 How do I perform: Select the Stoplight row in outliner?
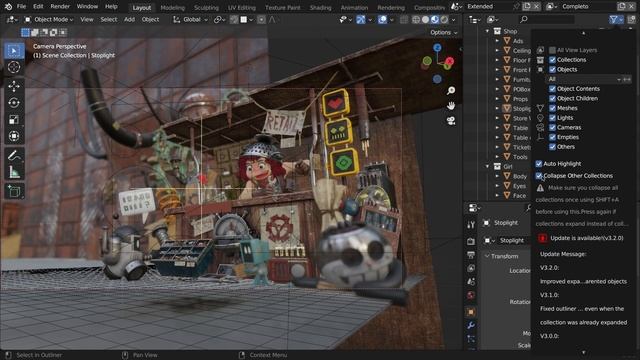tap(521, 109)
